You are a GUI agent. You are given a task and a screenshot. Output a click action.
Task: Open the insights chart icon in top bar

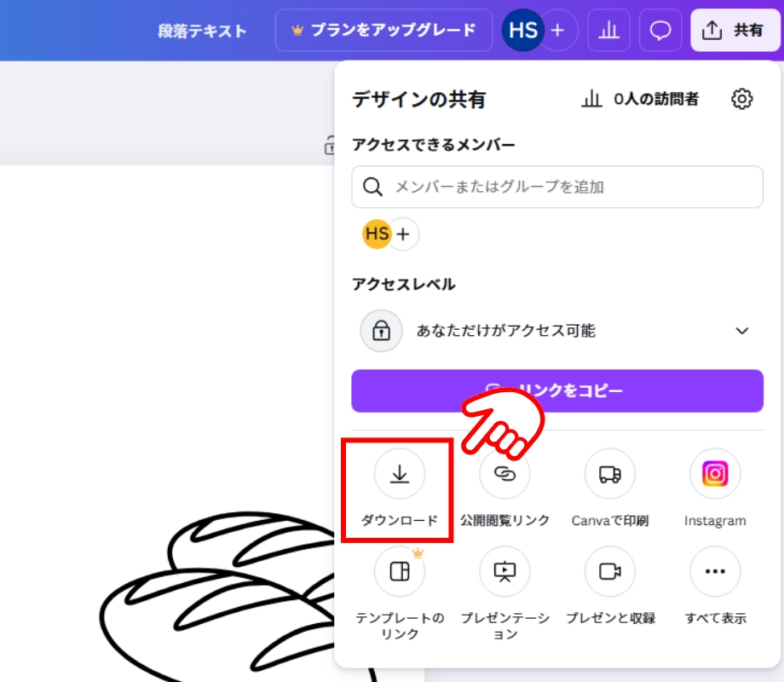click(608, 30)
